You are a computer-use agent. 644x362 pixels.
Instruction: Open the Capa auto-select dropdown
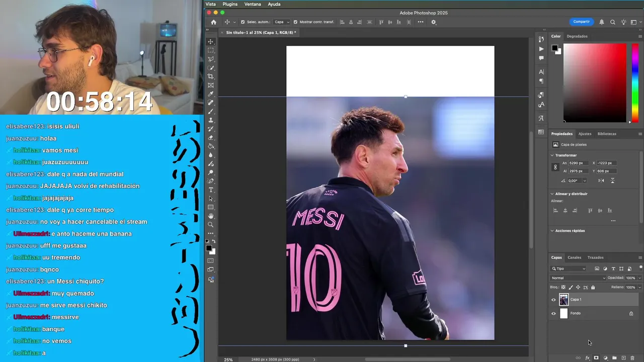282,22
